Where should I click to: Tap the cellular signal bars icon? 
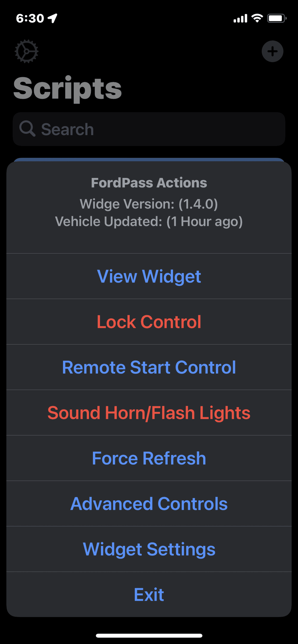point(240,18)
